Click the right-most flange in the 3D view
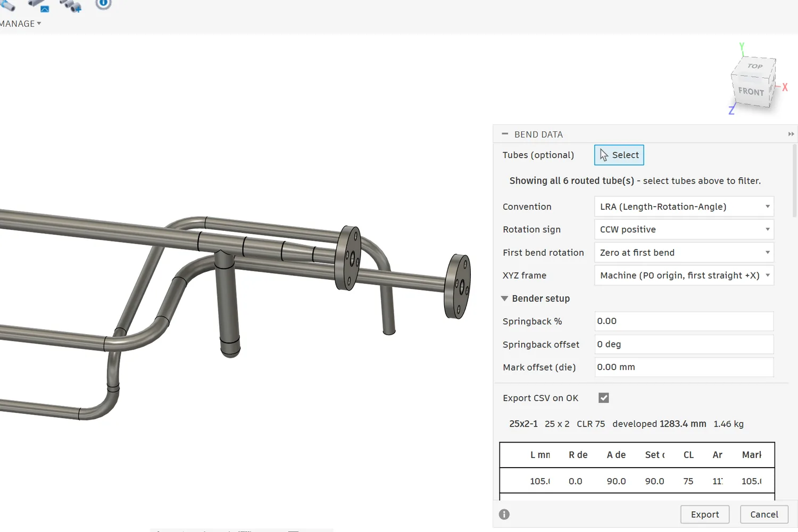The width and height of the screenshot is (798, 532). pos(458,286)
